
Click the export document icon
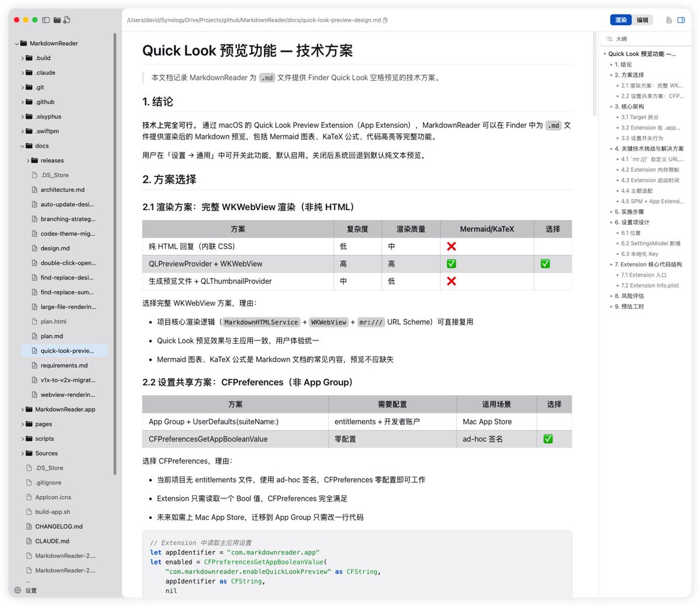(x=669, y=20)
